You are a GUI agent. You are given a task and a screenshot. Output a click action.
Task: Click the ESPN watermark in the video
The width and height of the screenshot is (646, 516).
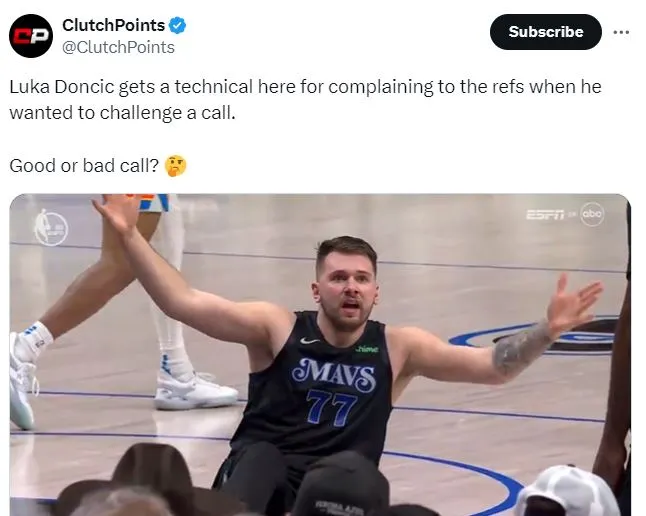pyautogui.click(x=545, y=215)
